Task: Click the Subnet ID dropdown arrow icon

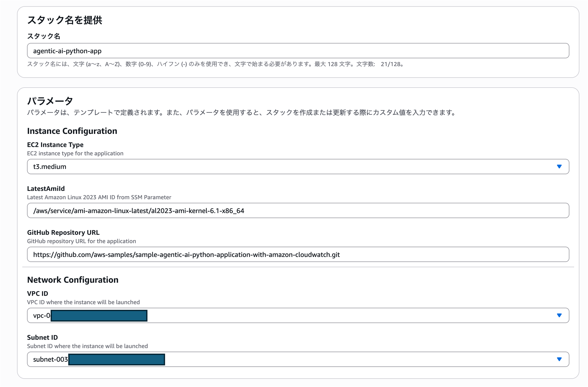Action: (x=559, y=359)
